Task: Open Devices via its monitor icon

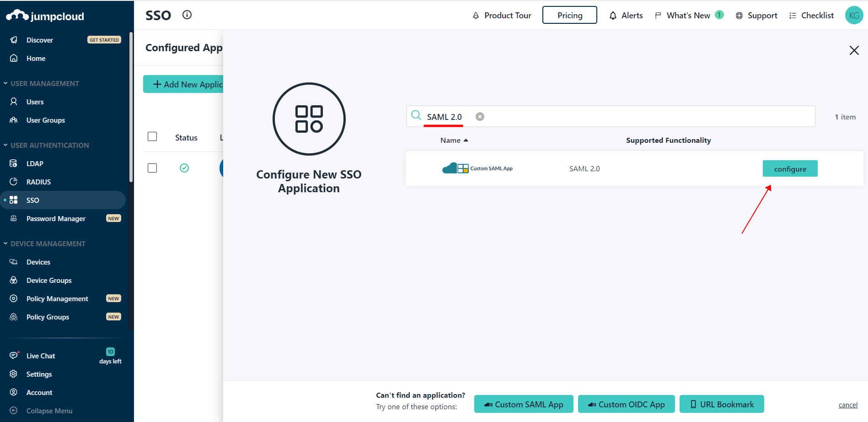Action: pos(14,262)
